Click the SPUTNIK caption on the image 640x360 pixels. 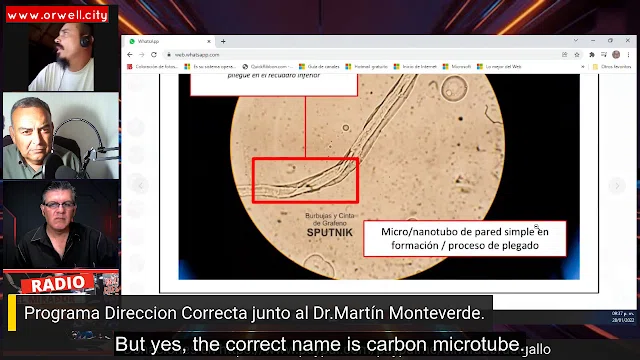[x=329, y=233]
